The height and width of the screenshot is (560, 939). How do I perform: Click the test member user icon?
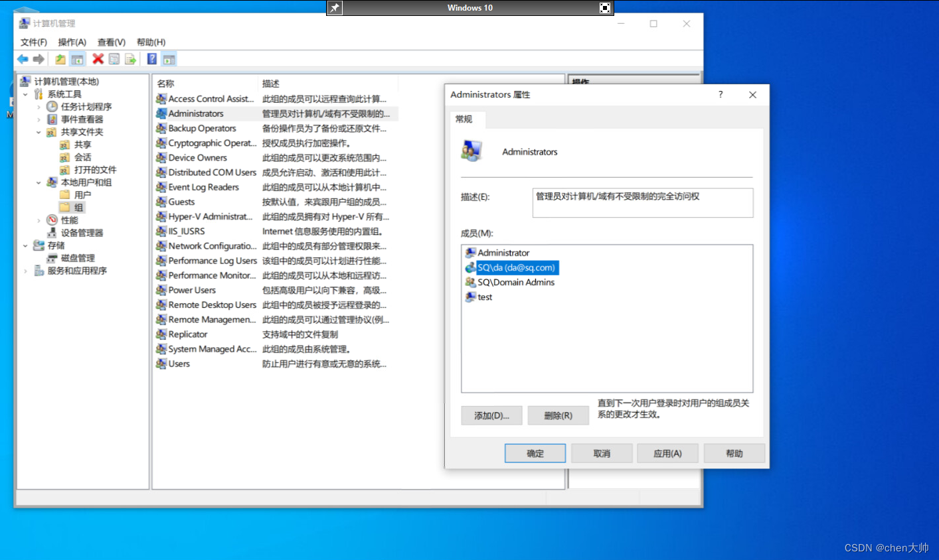(471, 297)
